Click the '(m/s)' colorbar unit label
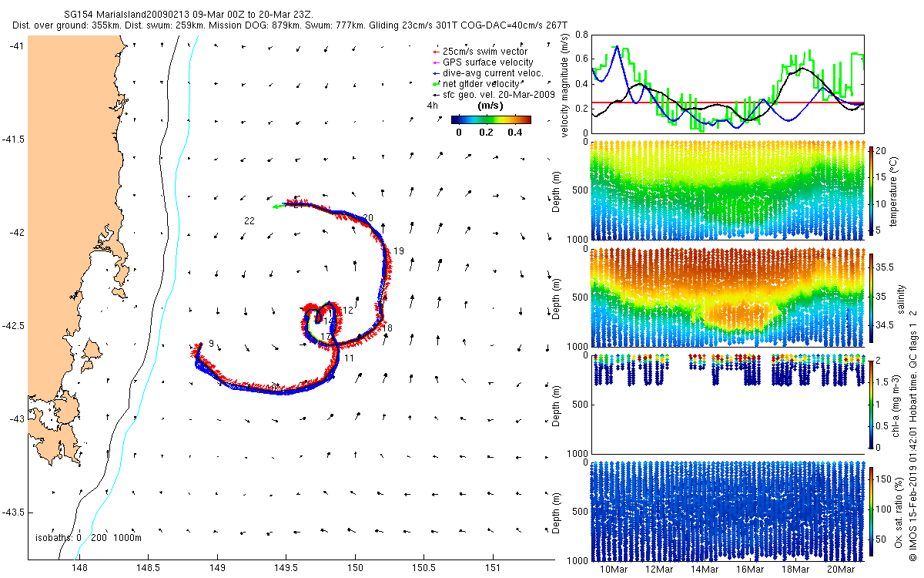Viewport: 924px width, 578px height. coord(490,105)
